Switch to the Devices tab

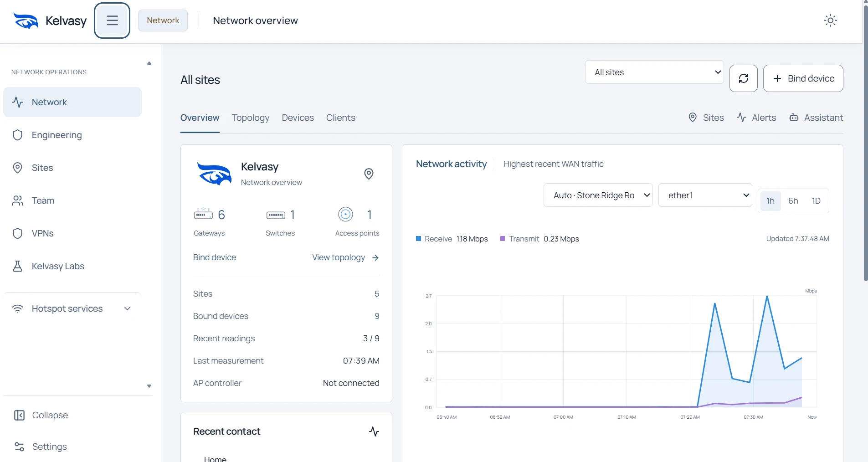[x=298, y=118]
